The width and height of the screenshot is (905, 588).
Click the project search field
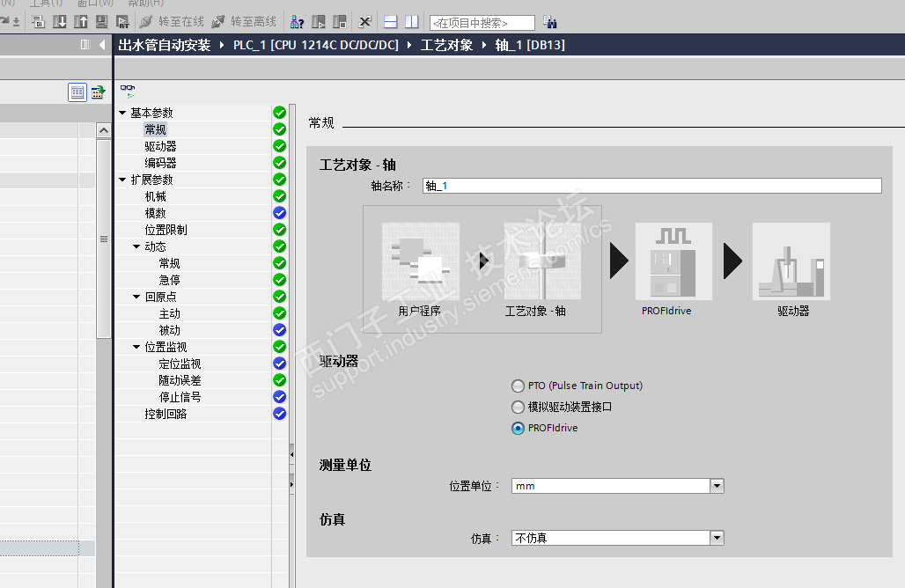coord(482,23)
